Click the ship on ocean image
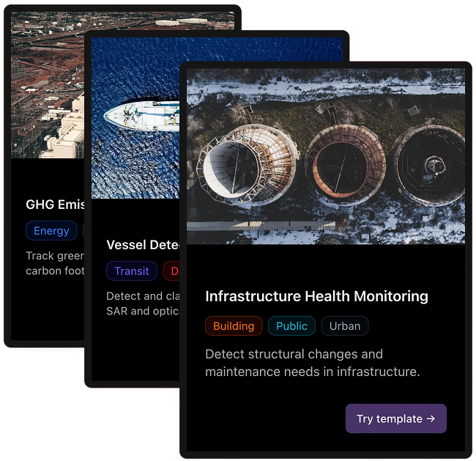 tap(135, 119)
